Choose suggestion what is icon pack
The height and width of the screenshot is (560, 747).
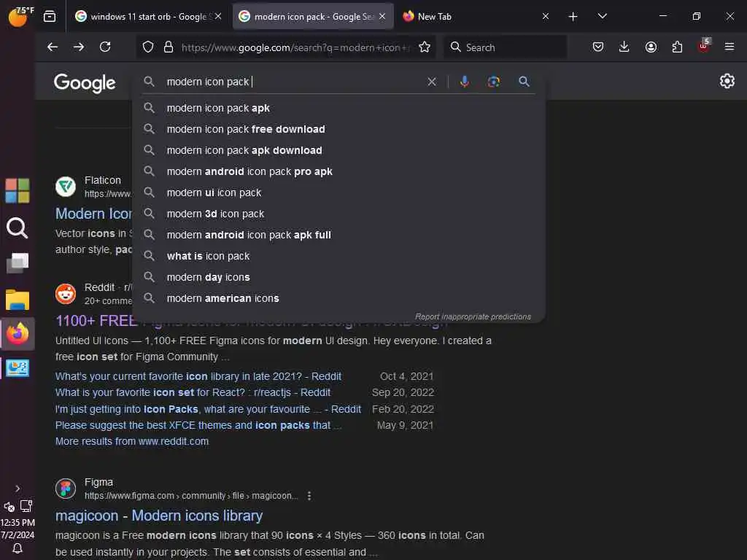tap(339, 256)
